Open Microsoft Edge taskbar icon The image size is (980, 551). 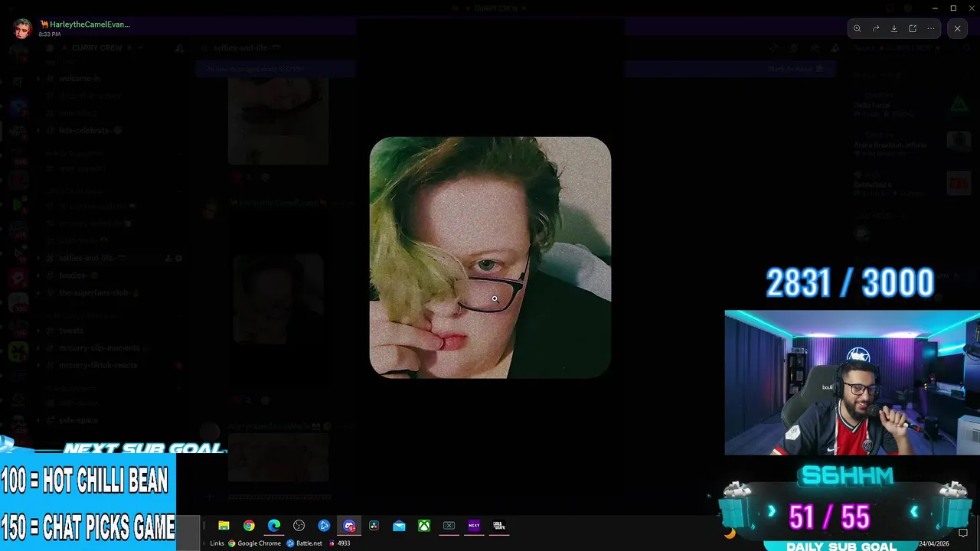pos(274,526)
